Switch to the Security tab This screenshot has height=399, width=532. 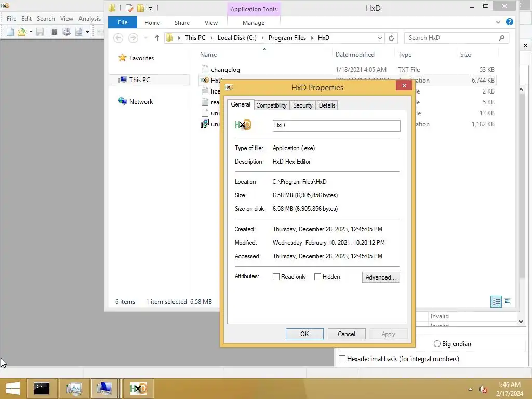(303, 105)
